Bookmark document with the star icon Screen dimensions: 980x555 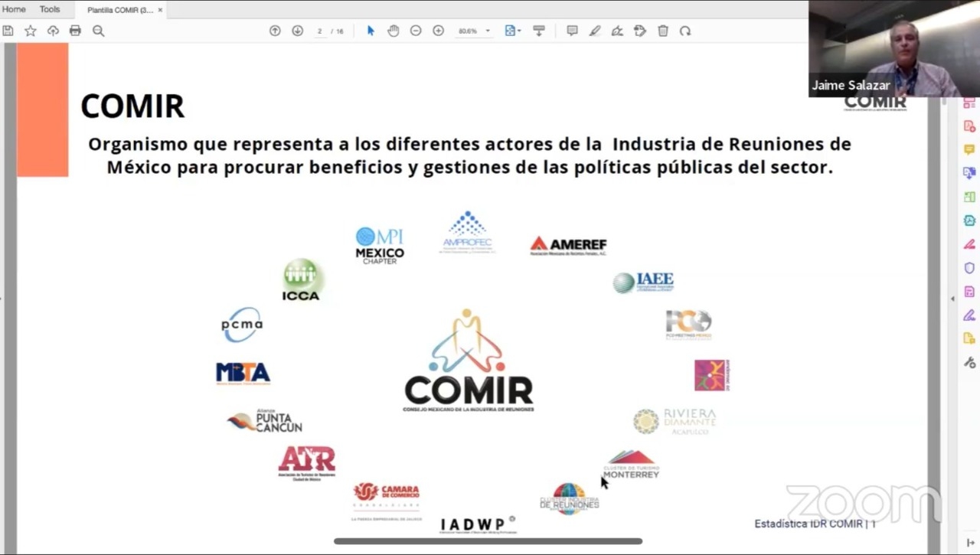[x=31, y=31]
